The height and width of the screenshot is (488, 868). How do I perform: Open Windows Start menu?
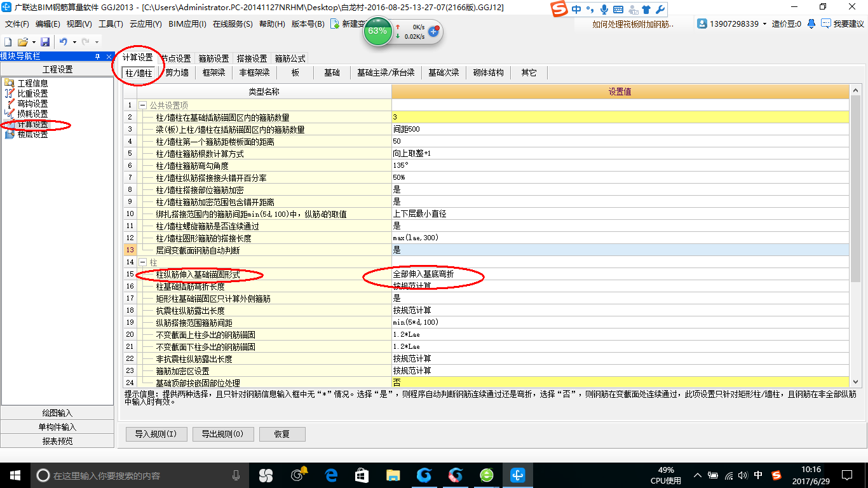15,475
